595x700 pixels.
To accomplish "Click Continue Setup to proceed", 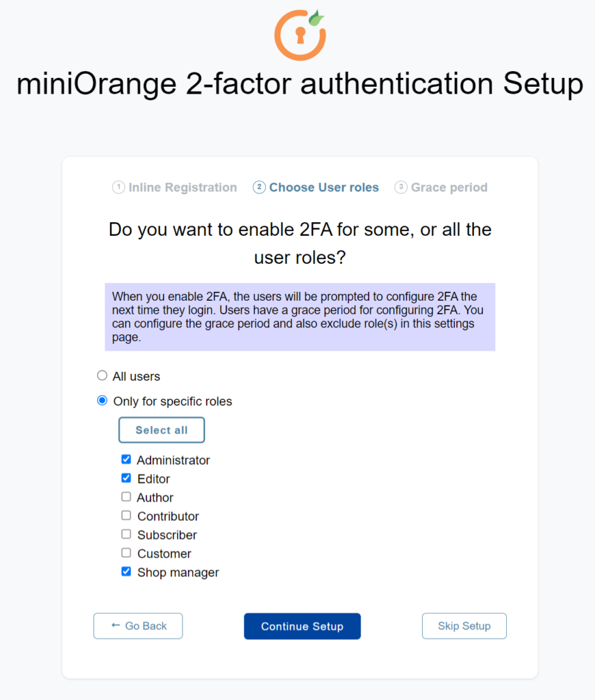I will point(302,625).
